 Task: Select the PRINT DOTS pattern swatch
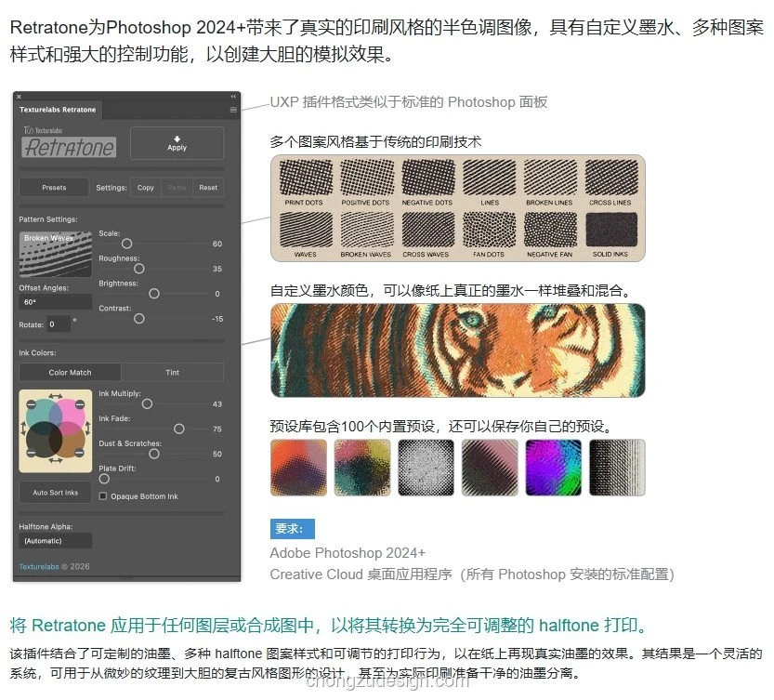pos(305,178)
